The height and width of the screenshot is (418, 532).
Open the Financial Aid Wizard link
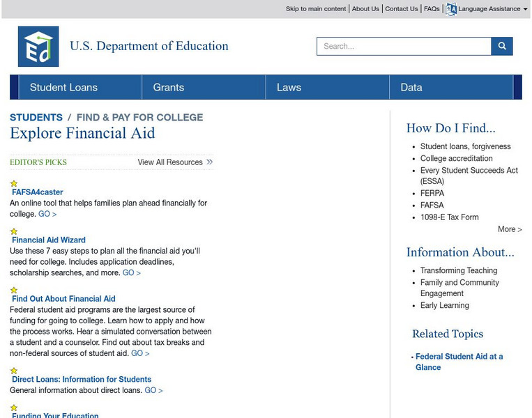coord(49,240)
